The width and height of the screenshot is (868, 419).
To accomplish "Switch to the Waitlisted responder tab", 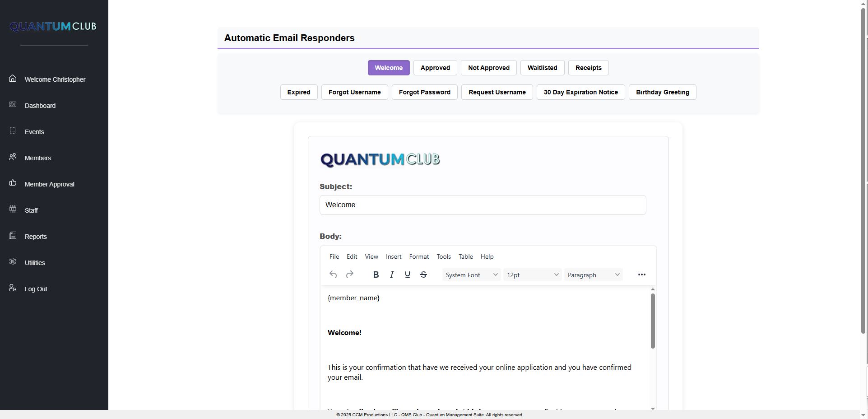I will [542, 67].
